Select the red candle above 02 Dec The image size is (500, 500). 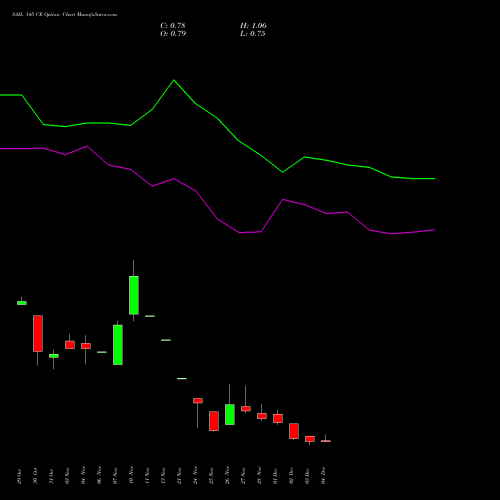294,431
